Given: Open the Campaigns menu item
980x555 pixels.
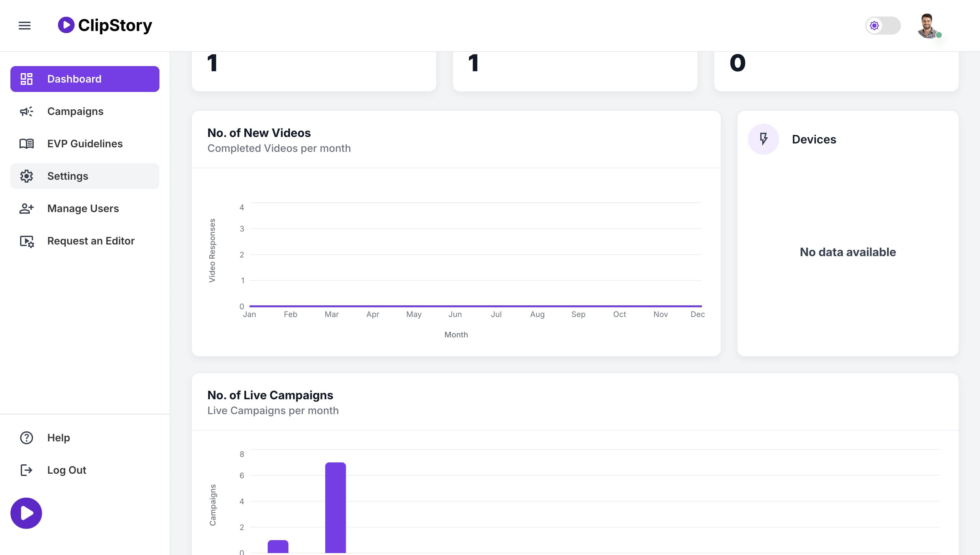Looking at the screenshot, I should (85, 111).
